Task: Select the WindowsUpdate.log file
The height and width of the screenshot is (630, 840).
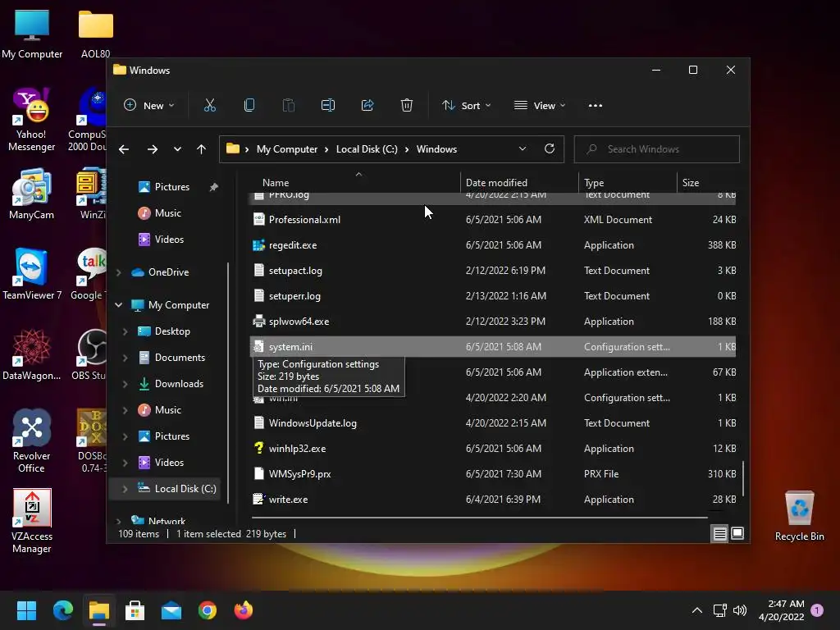Action: 493,423
